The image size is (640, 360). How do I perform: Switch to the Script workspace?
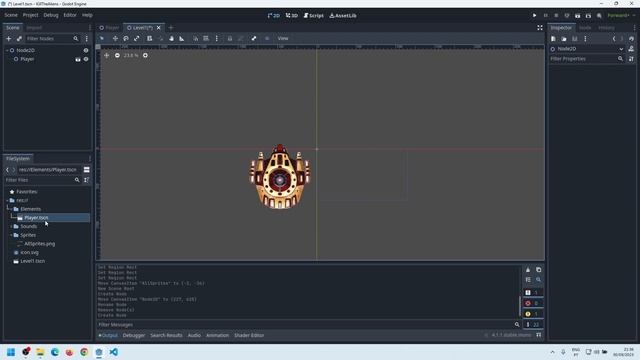[313, 16]
